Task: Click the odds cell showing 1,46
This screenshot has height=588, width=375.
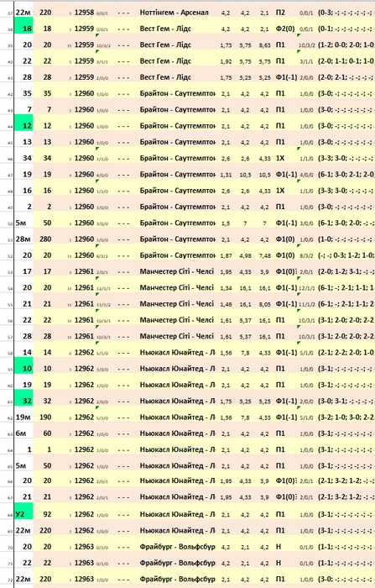Action: (x=226, y=304)
